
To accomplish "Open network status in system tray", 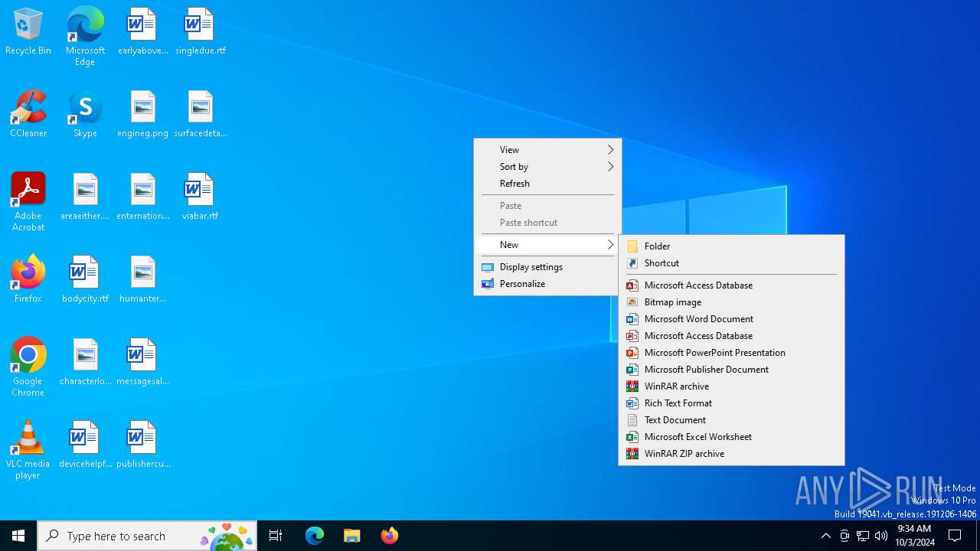I will 863,536.
